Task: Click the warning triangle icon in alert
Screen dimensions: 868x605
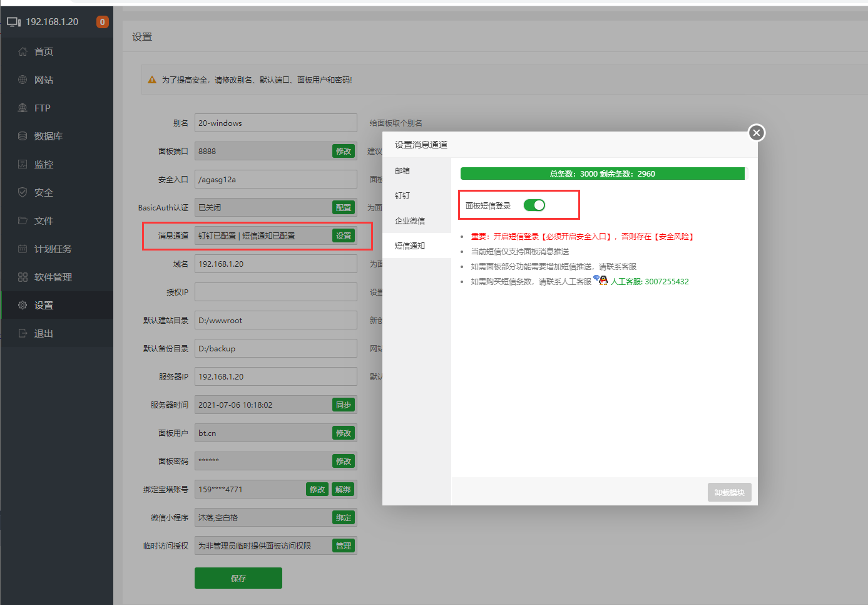Action: click(x=152, y=80)
